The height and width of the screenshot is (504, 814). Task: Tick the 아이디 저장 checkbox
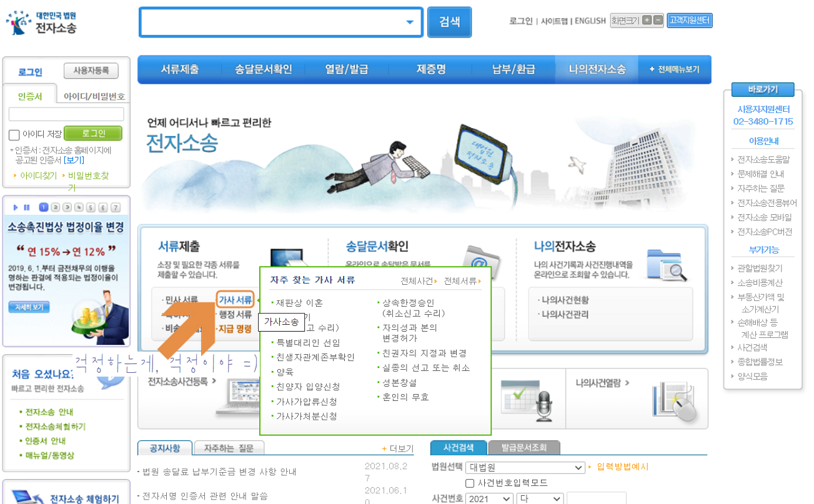(x=14, y=134)
